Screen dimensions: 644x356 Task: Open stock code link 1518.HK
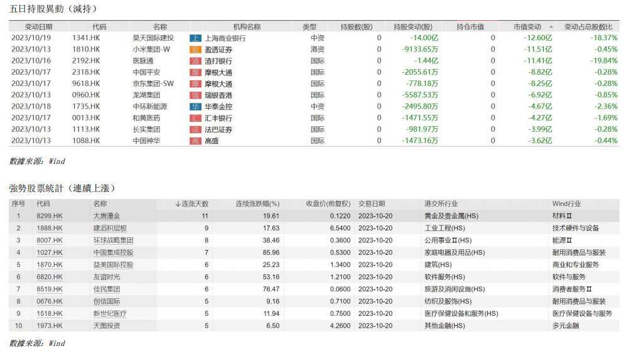[50, 314]
